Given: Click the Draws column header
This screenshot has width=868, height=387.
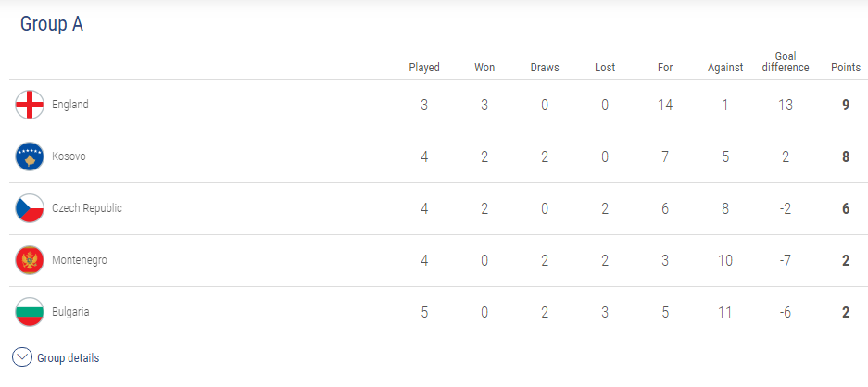Looking at the screenshot, I should tap(545, 68).
